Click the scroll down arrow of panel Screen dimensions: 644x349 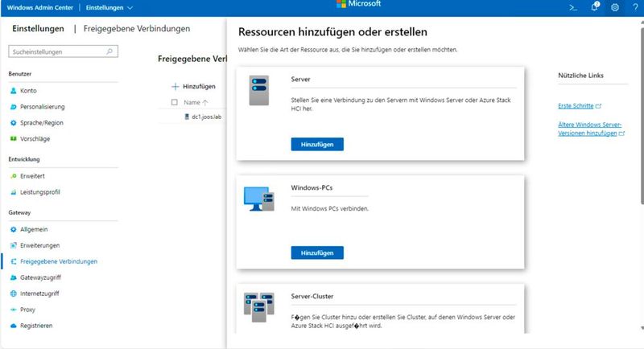pyautogui.click(x=642, y=328)
